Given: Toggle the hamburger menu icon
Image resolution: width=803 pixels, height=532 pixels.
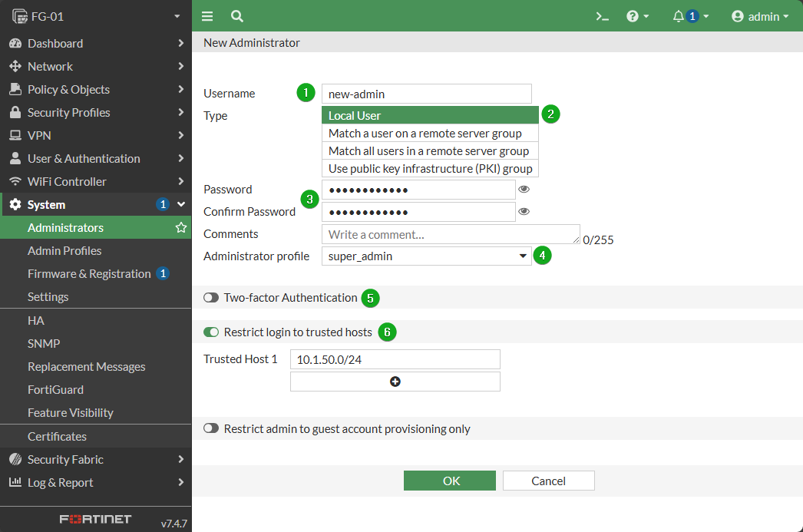Looking at the screenshot, I should pos(207,16).
